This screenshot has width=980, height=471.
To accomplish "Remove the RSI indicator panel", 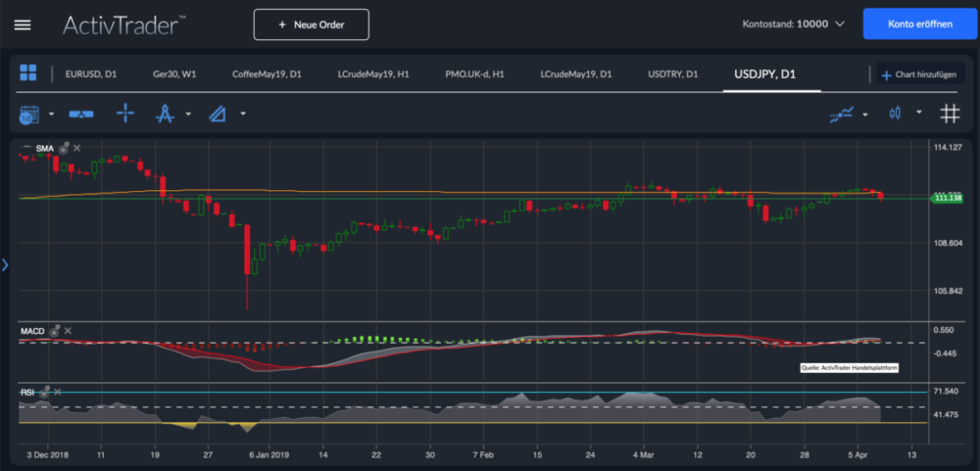I will pyautogui.click(x=58, y=392).
